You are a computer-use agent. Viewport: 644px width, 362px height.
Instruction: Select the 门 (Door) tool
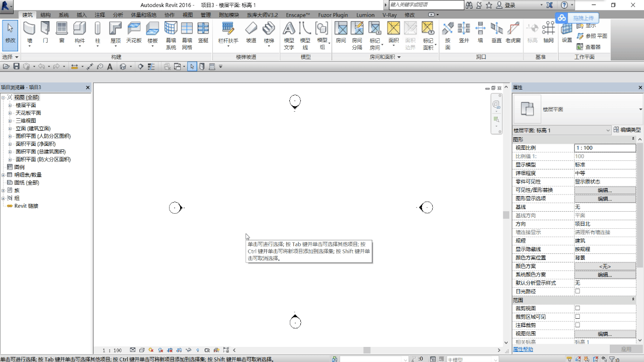(x=45, y=33)
